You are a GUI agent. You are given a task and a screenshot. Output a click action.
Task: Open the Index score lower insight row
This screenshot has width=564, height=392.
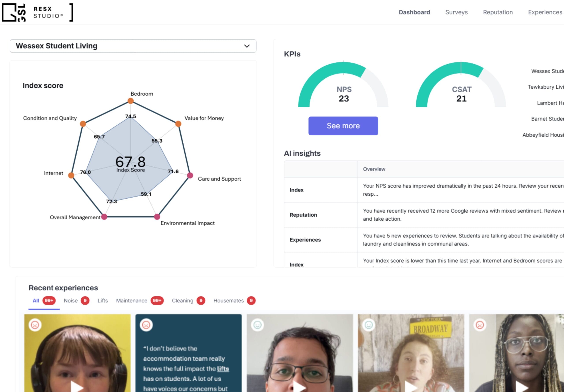tap(424, 260)
